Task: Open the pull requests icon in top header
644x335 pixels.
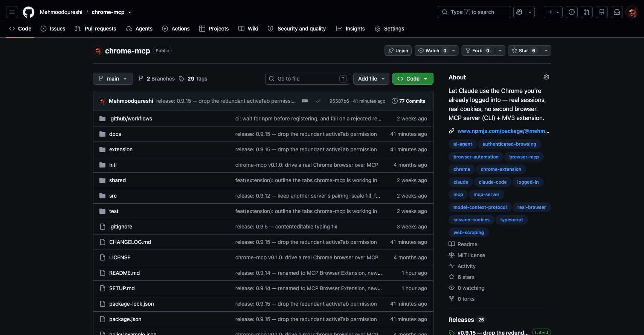Action: pyautogui.click(x=587, y=12)
